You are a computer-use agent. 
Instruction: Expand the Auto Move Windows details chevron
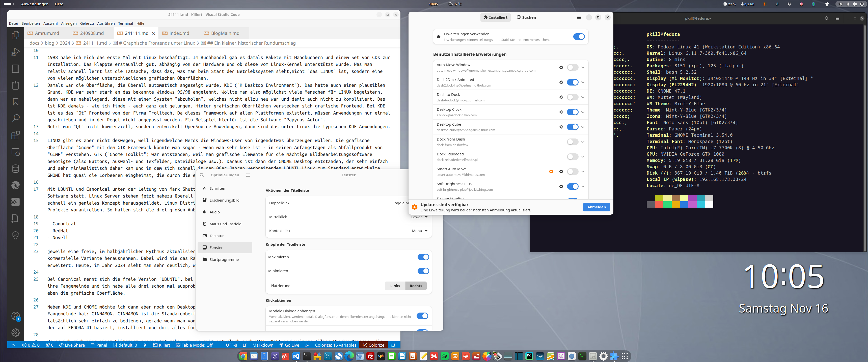pos(583,67)
